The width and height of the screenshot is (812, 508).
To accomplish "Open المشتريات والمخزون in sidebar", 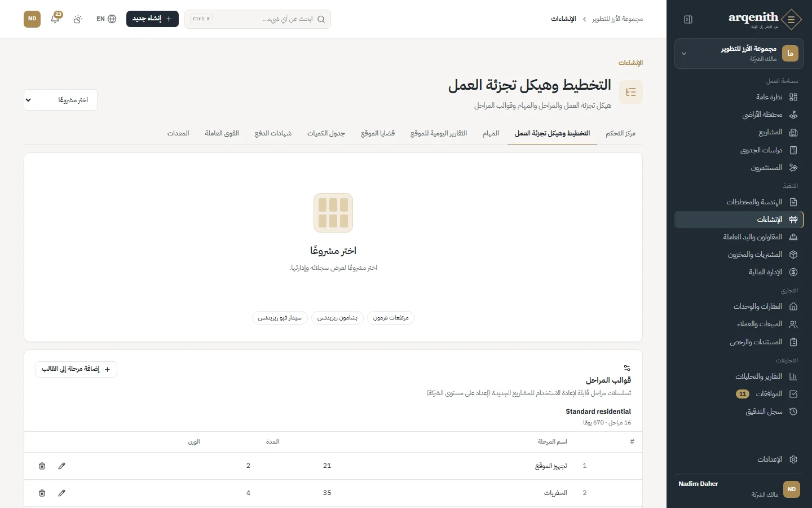I will click(739, 255).
